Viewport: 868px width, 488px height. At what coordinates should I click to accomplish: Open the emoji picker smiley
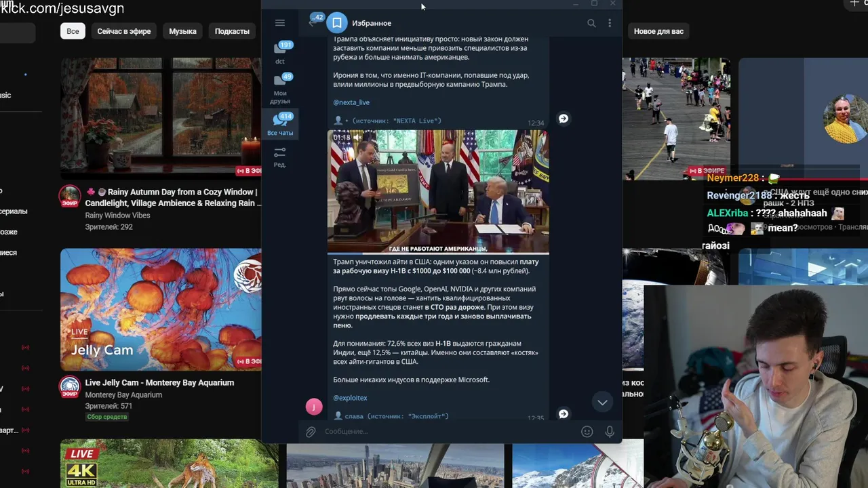(587, 432)
